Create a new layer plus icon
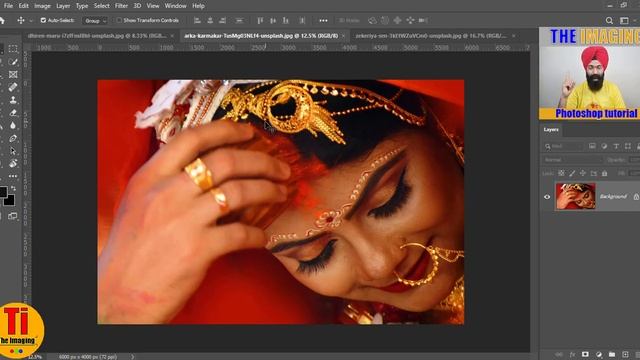Image resolution: width=640 pixels, height=360 pixels. [x=625, y=354]
